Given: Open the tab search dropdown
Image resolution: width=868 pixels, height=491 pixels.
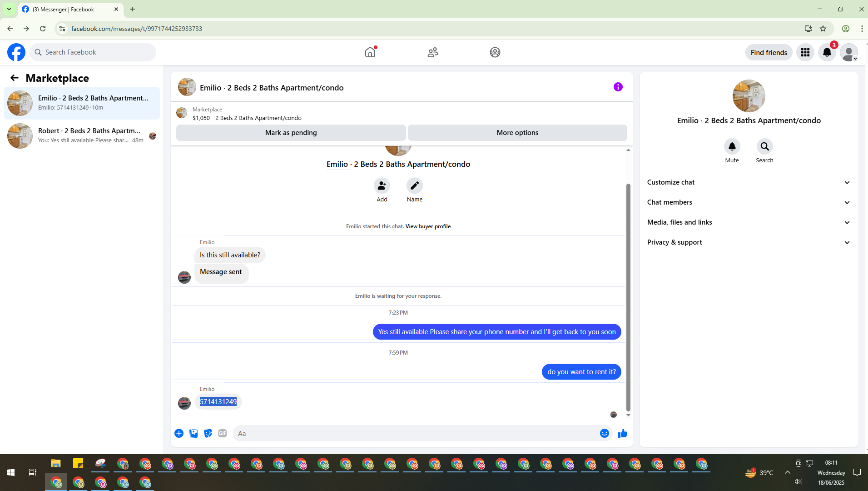Looking at the screenshot, I should pyautogui.click(x=9, y=9).
